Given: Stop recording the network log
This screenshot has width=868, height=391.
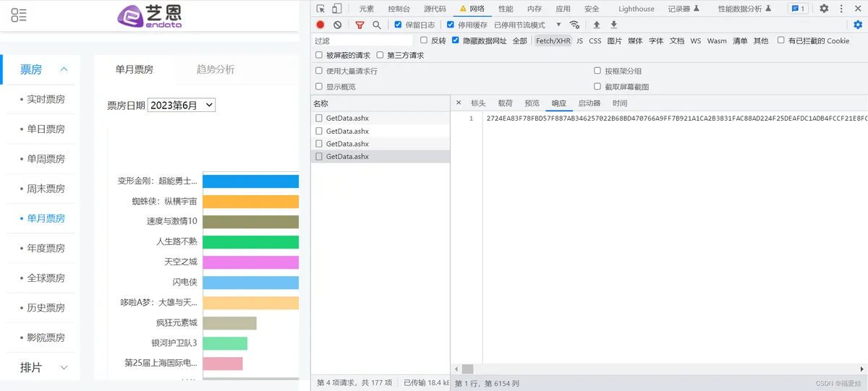Looking at the screenshot, I should point(320,25).
